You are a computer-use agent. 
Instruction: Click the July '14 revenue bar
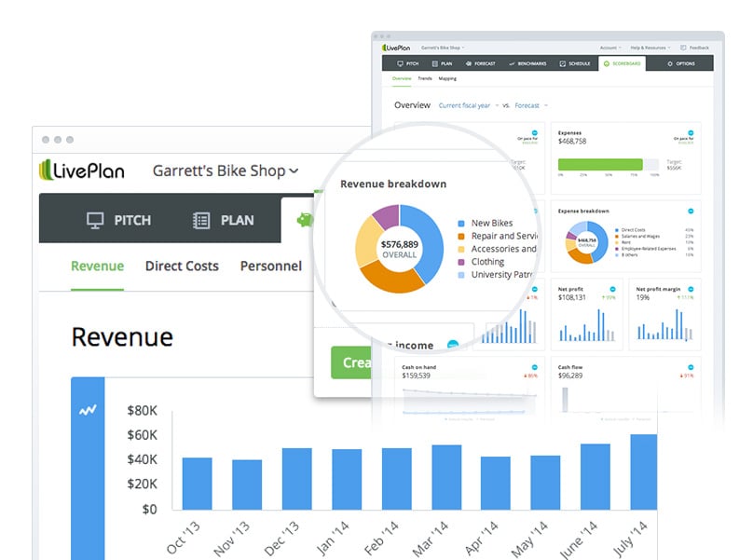644,472
